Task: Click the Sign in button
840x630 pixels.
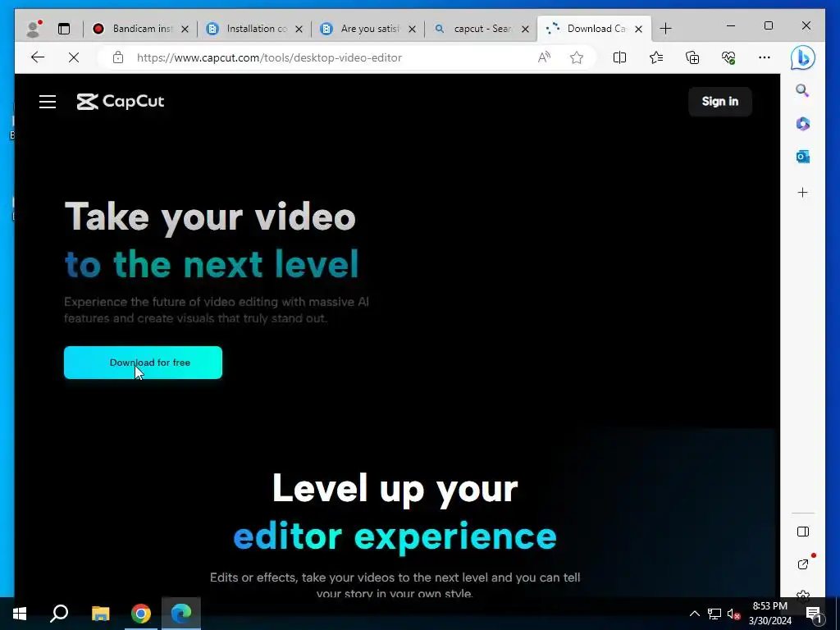Action: pos(720,101)
